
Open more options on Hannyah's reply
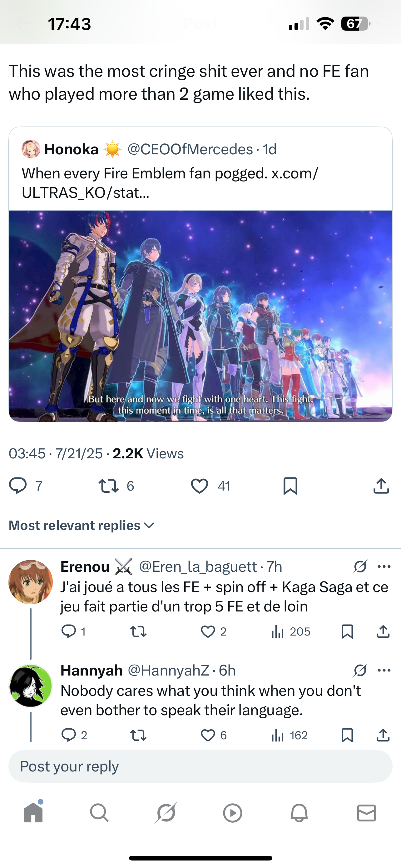point(384,670)
